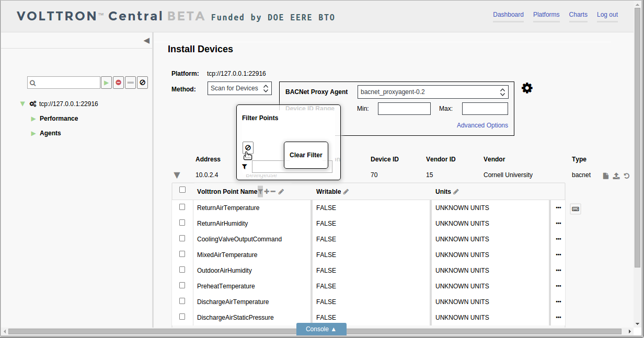Click the platform cogs icon in tree
Image resolution: width=644 pixels, height=338 pixels.
tap(33, 104)
